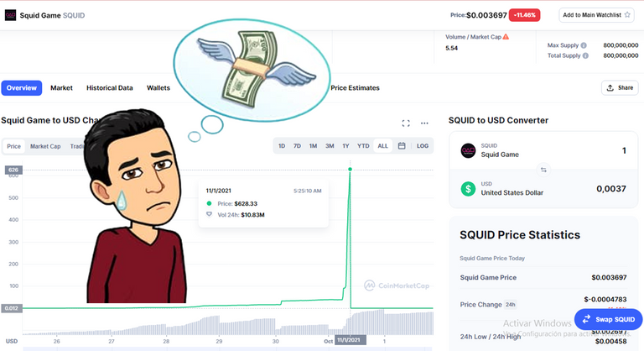Click the chart peak point at 626

(350, 169)
